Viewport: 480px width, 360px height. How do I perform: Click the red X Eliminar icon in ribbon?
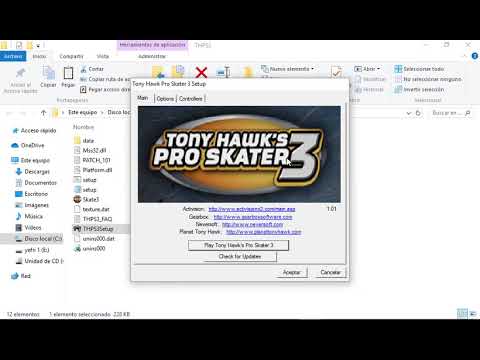[201, 72]
